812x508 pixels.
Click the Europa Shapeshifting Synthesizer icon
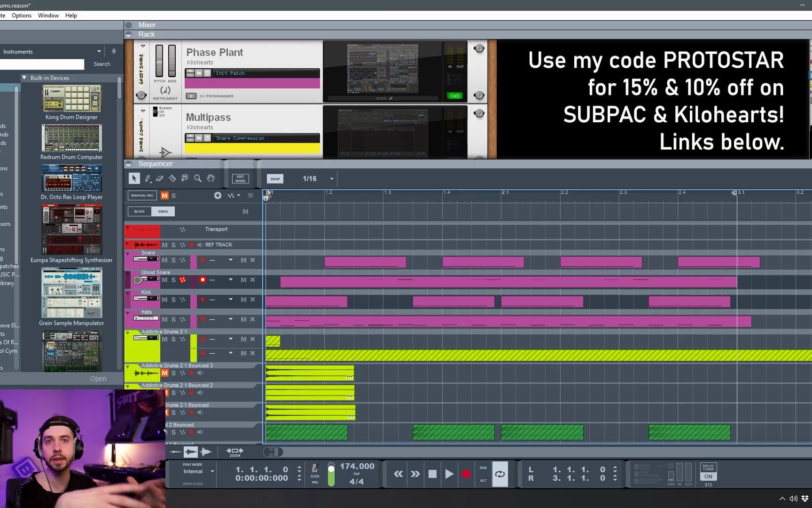pos(71,230)
